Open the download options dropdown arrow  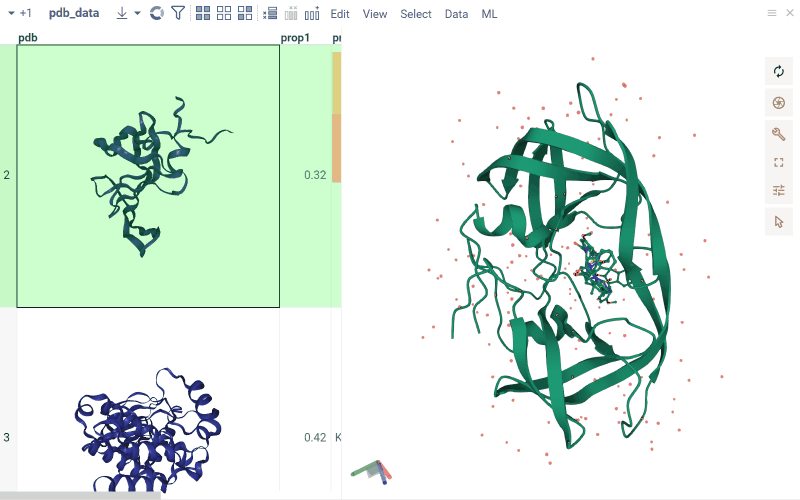click(x=137, y=13)
